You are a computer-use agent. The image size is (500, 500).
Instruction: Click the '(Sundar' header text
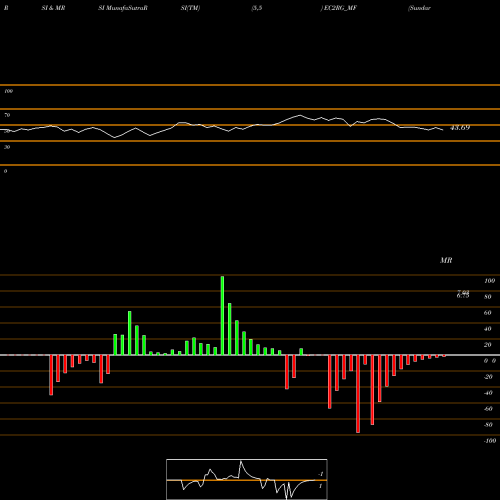tap(419, 8)
